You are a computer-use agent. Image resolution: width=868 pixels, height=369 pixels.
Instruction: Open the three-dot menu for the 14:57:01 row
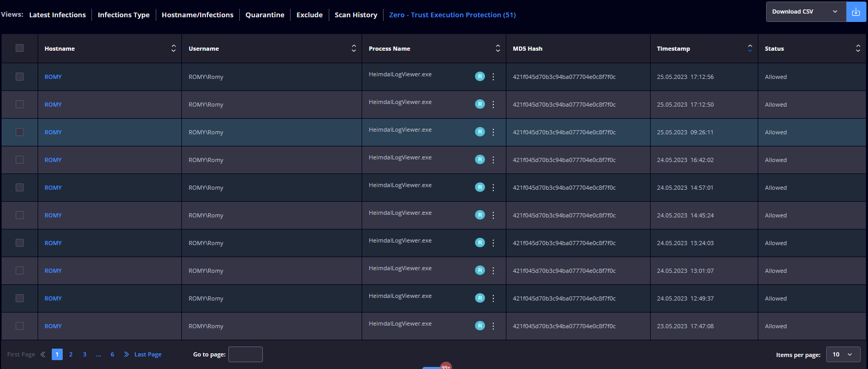pyautogui.click(x=493, y=187)
